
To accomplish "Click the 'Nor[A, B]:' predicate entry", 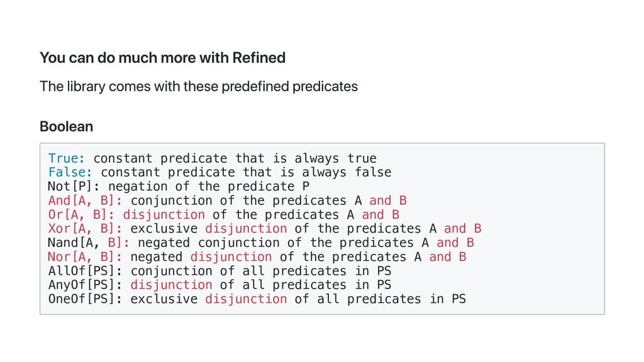I will click(85, 257).
